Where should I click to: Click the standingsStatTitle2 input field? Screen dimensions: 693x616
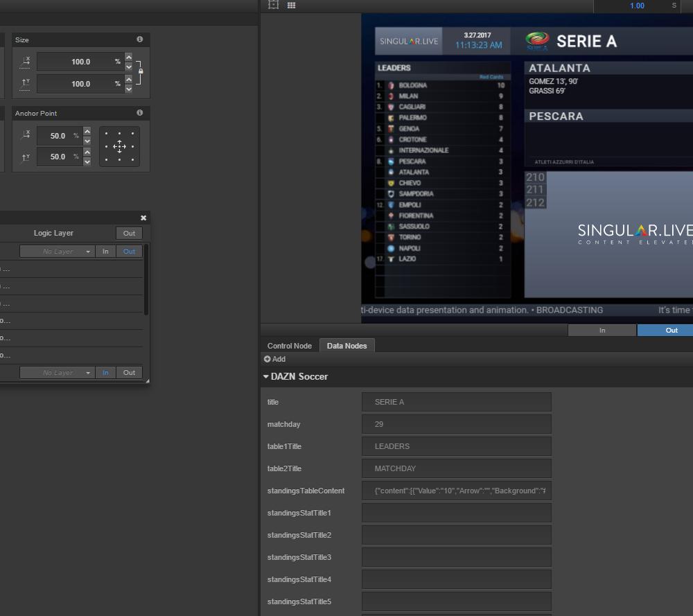(457, 535)
